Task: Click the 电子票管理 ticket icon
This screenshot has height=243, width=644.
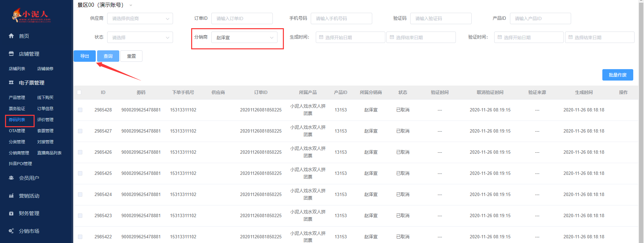Action: pos(11,83)
